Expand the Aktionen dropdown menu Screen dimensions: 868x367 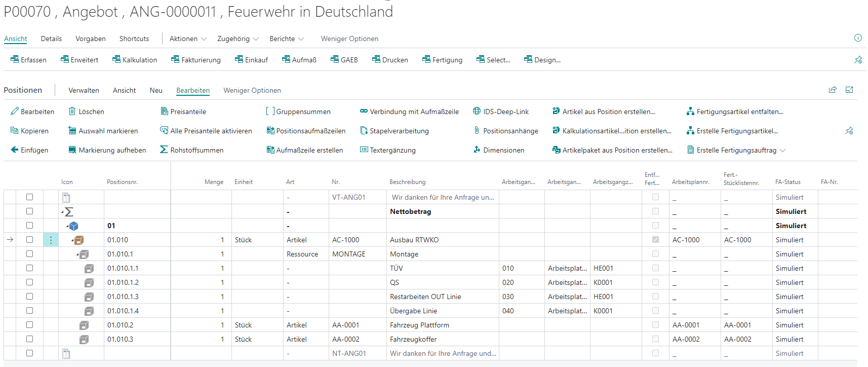click(x=188, y=39)
